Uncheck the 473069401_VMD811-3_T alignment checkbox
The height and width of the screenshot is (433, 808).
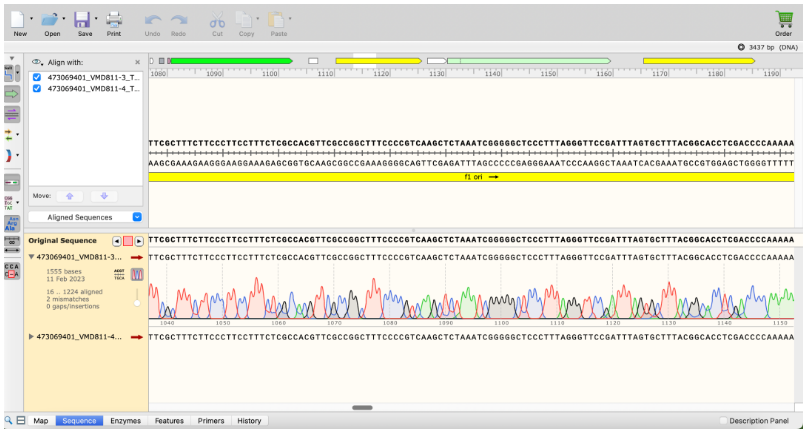click(37, 77)
